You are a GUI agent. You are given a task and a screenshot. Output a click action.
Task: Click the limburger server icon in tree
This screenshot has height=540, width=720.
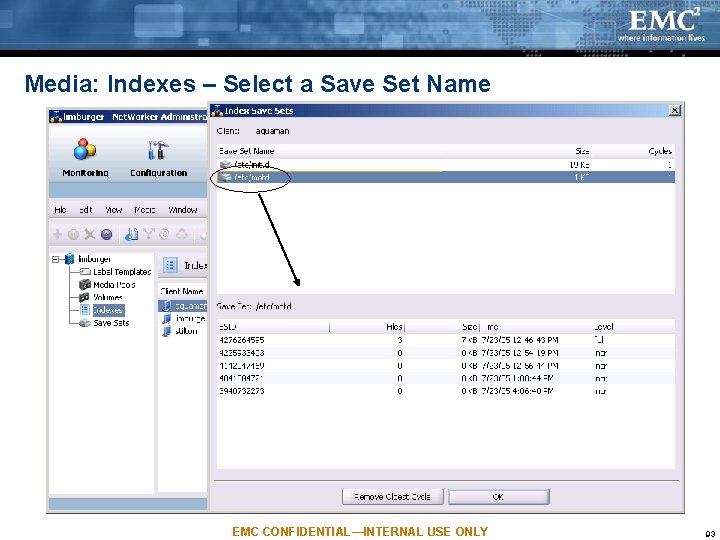click(69, 259)
